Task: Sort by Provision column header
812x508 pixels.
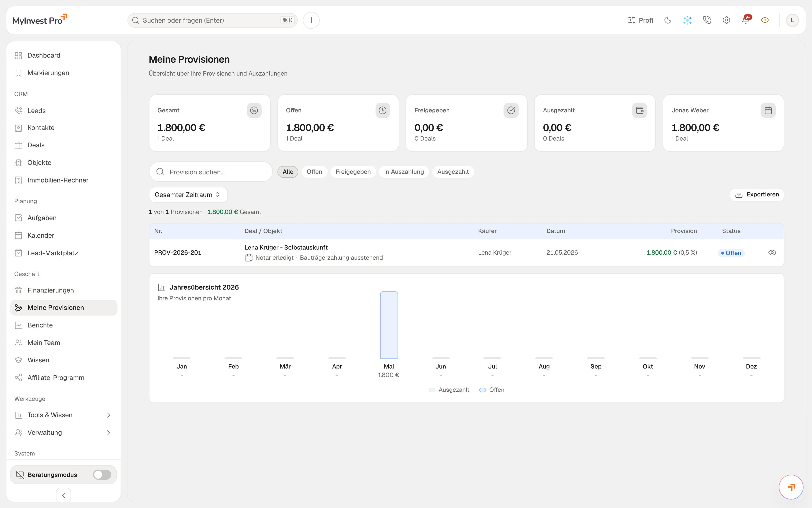Action: pyautogui.click(x=683, y=231)
